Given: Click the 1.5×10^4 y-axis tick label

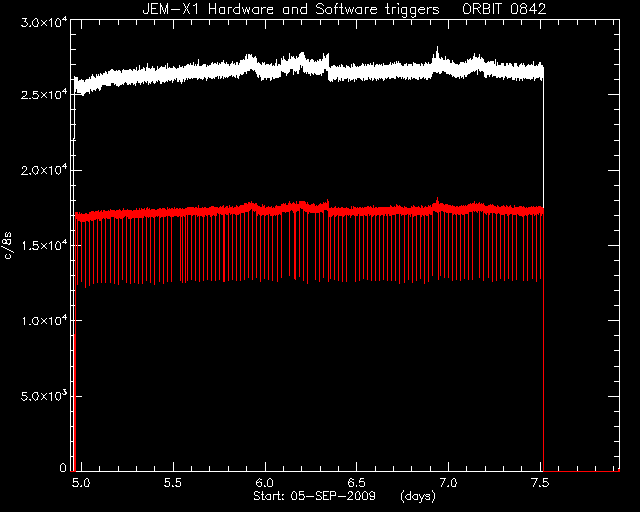Looking at the screenshot, I should click(44, 245).
